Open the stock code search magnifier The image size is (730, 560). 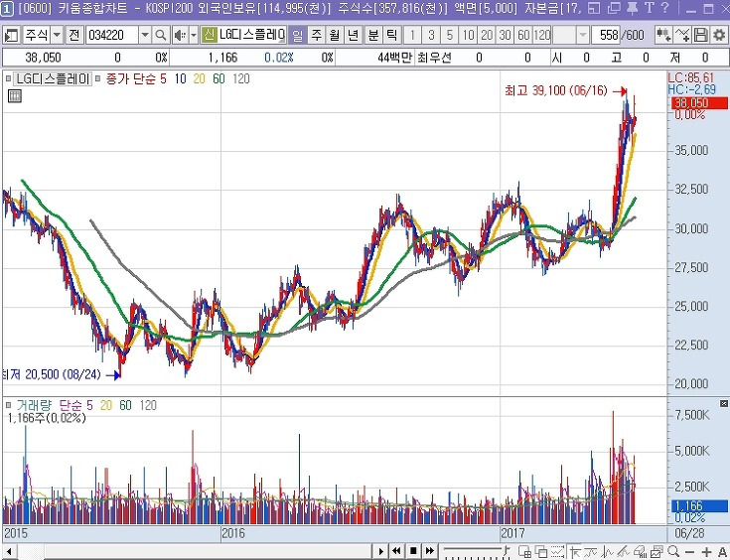(x=160, y=35)
